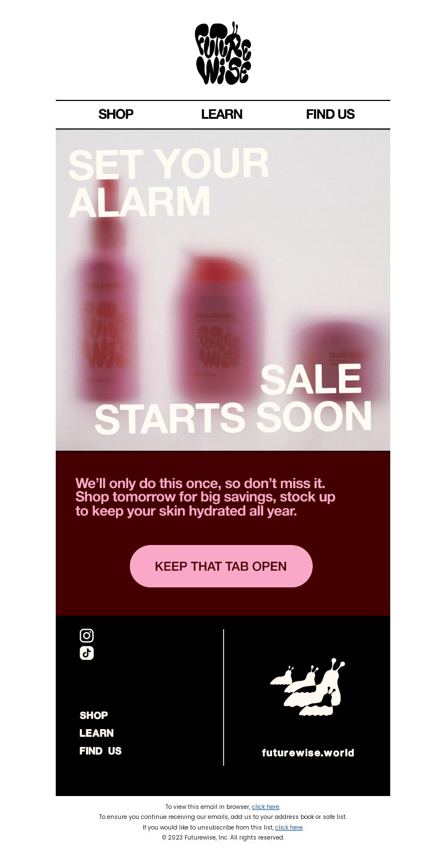Click 'click here' to view in browser
The height and width of the screenshot is (868, 446).
coord(265,807)
